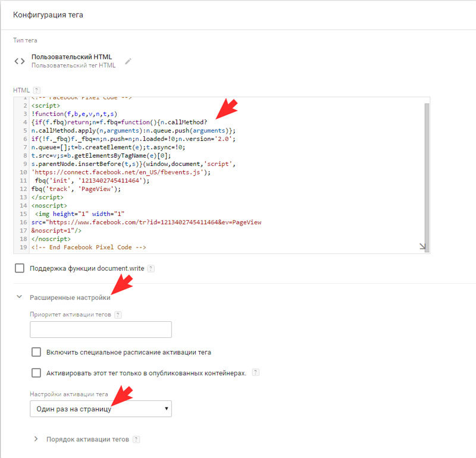The width and height of the screenshot is (476, 458).
Task: Click the s.parentNode.insertBefore code line
Action: click(133, 164)
